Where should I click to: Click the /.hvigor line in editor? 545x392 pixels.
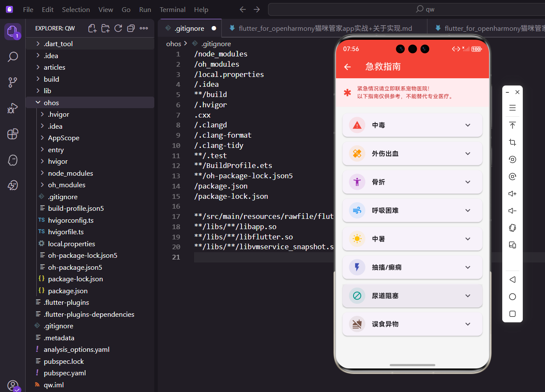[x=210, y=105]
